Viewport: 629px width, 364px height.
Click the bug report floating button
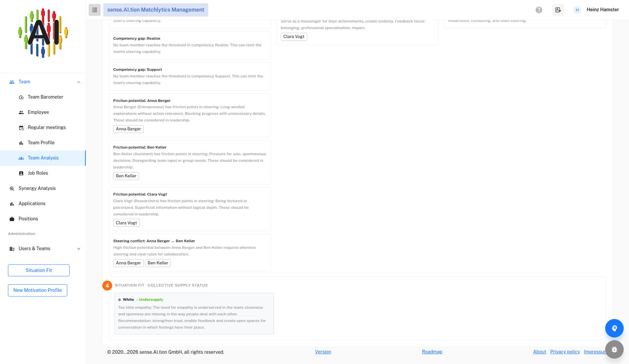tap(614, 349)
